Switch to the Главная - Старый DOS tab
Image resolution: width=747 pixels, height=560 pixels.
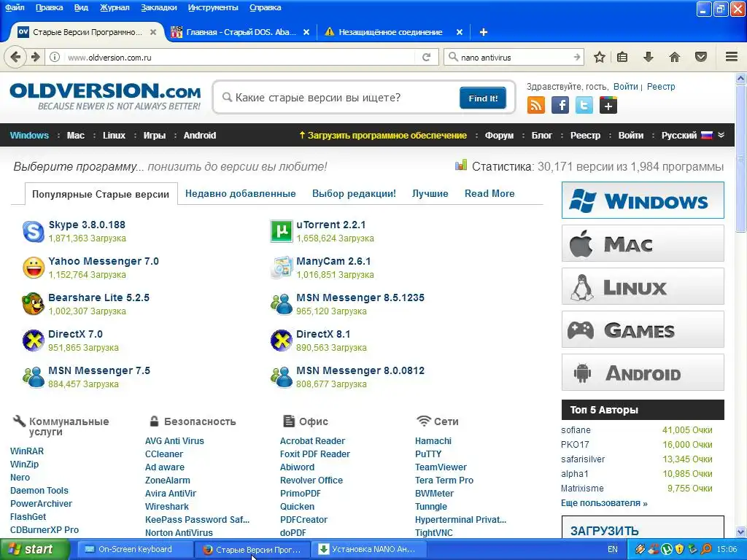coord(241,32)
